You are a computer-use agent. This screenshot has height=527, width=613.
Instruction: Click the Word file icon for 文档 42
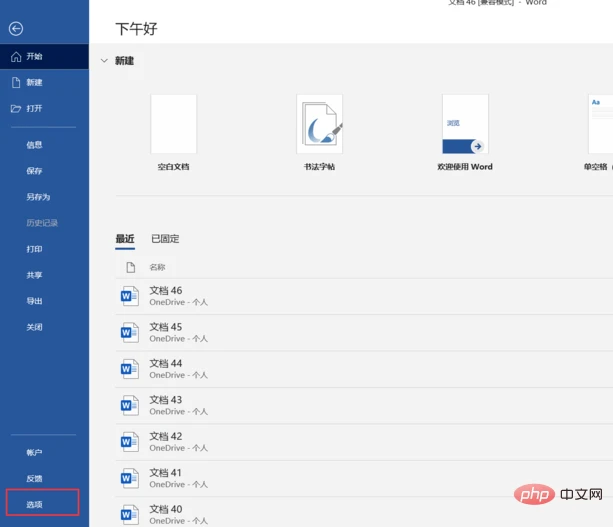click(129, 441)
